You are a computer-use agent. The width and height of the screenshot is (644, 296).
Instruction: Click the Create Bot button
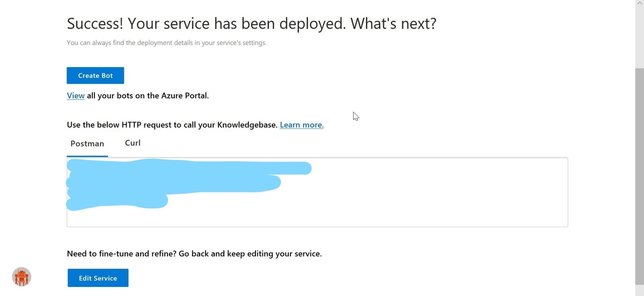coord(95,76)
